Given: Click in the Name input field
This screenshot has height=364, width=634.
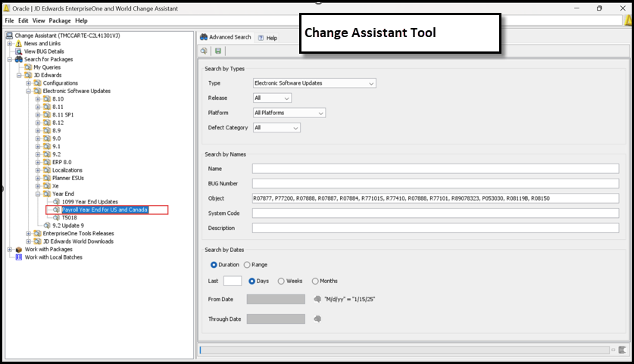Looking at the screenshot, I should 436,169.
